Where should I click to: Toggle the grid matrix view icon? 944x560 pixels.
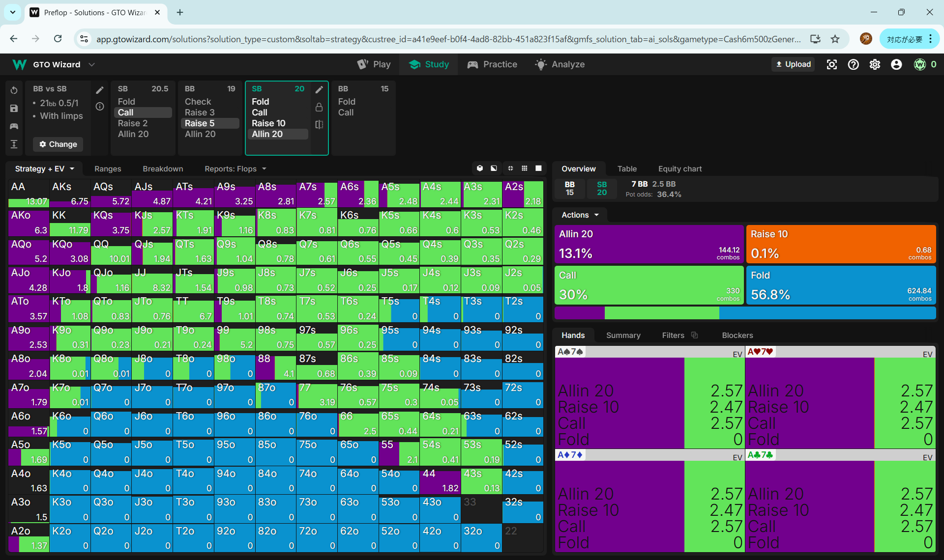525,168
